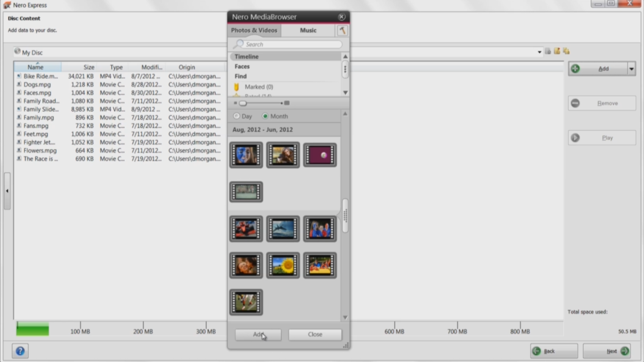Click the file icon of Dogs.mpg
This screenshot has width=644, height=362.
click(19, 84)
